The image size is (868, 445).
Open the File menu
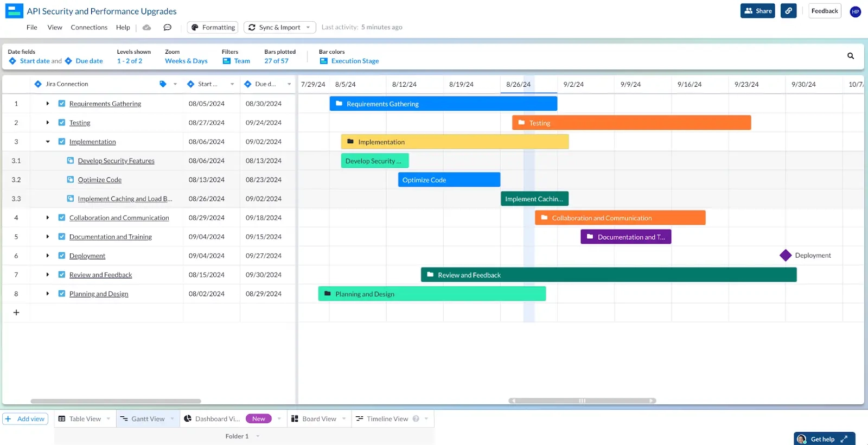[32, 27]
